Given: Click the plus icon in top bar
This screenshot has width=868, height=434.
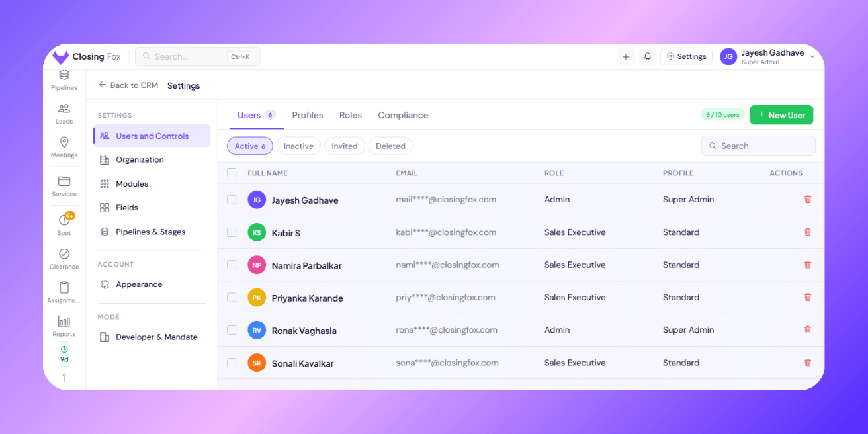Looking at the screenshot, I should coord(626,57).
